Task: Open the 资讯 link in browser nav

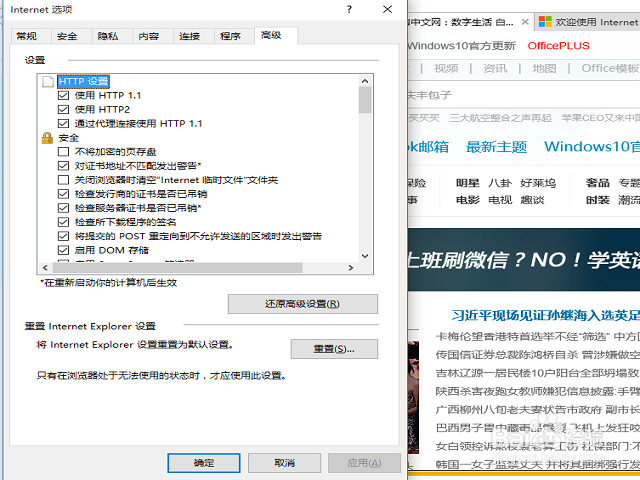Action: [x=495, y=68]
